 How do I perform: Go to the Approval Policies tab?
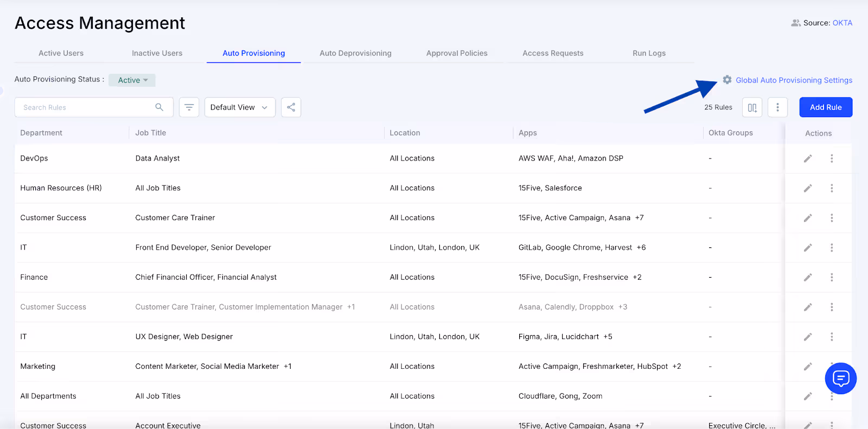(457, 53)
